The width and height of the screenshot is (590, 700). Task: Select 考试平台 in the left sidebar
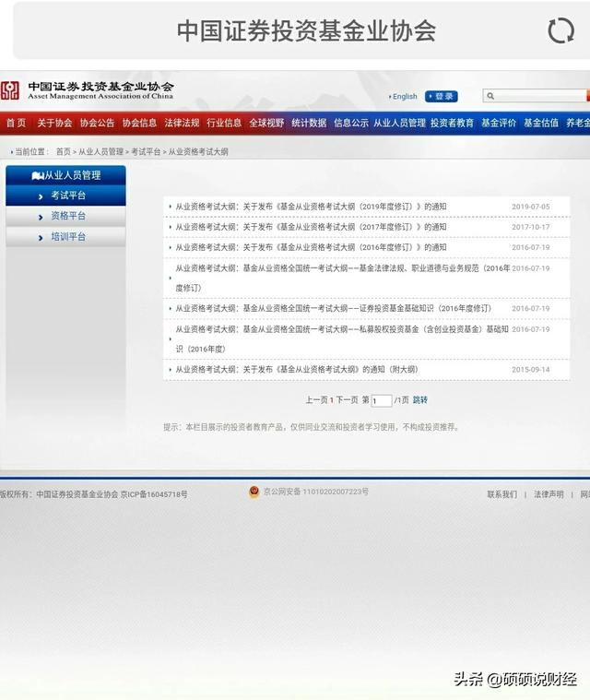[x=65, y=196]
